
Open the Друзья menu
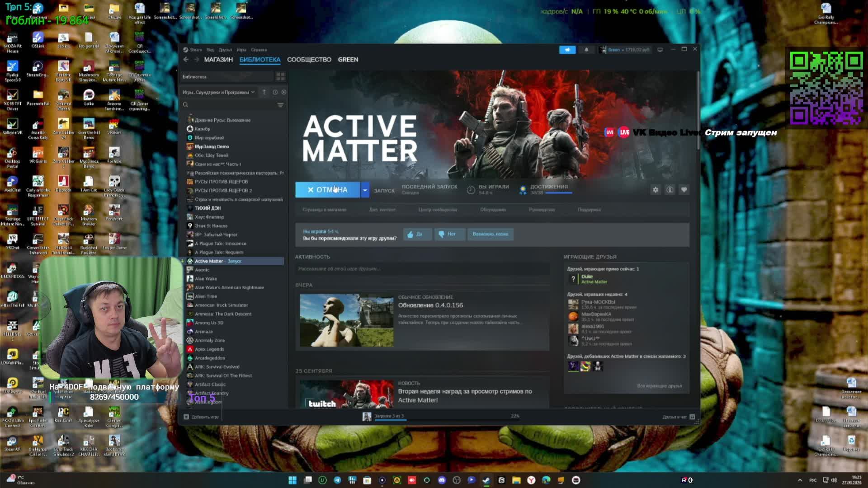(225, 50)
